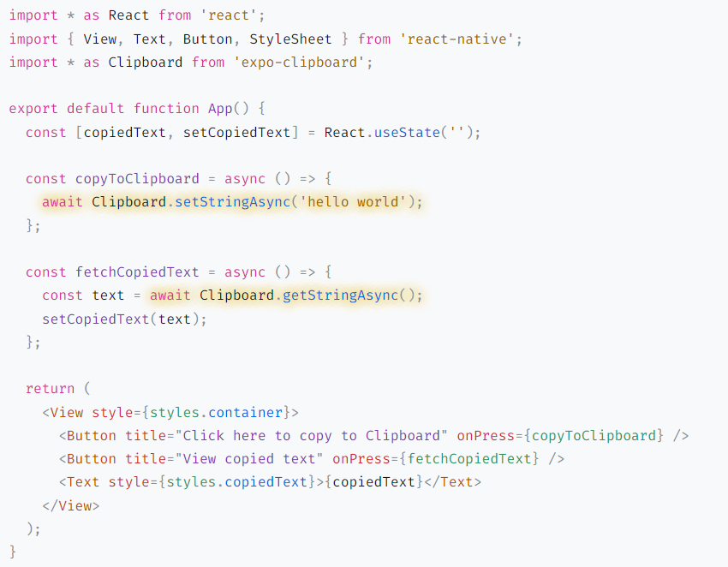
Task: Click the closing </View> tag
Action: (70, 505)
